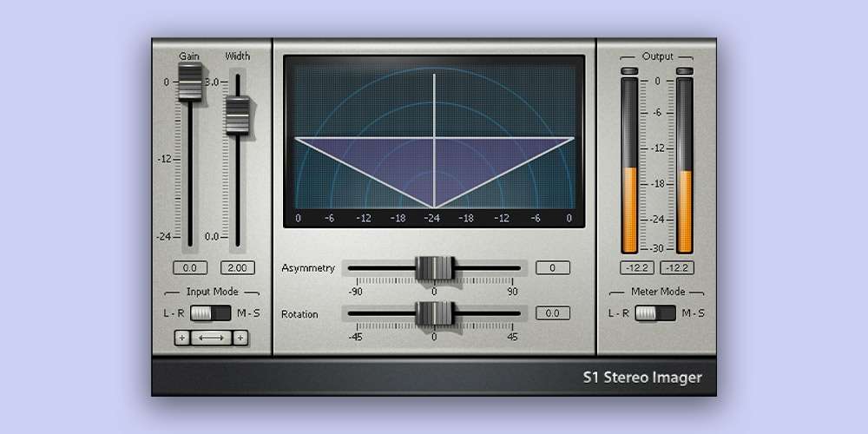This screenshot has width=868, height=434.
Task: Click the right output peak value -12.2
Action: coord(677,268)
